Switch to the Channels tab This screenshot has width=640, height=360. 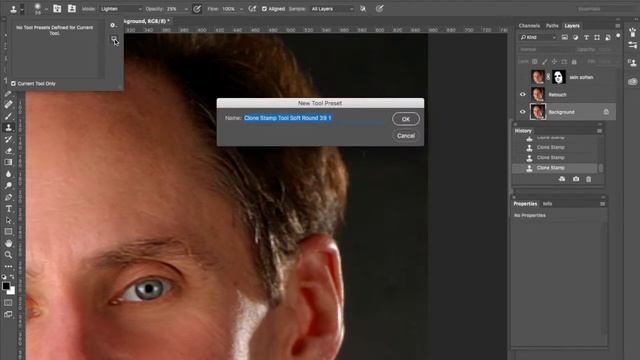[529, 26]
